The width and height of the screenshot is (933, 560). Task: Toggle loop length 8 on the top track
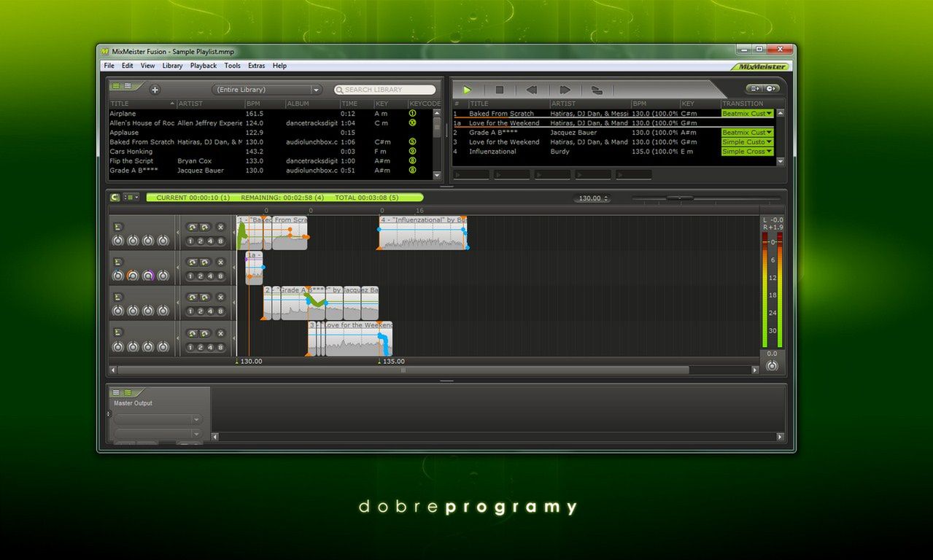coord(220,241)
